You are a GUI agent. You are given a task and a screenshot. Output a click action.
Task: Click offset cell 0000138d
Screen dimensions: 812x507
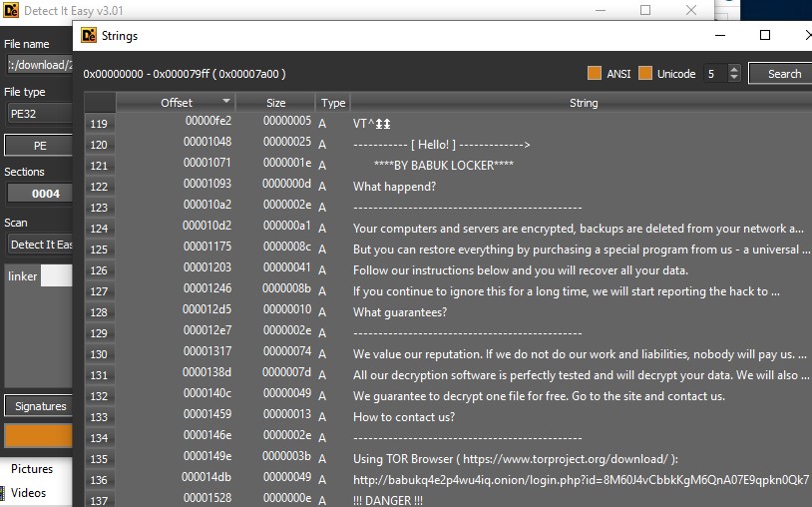pyautogui.click(x=207, y=372)
